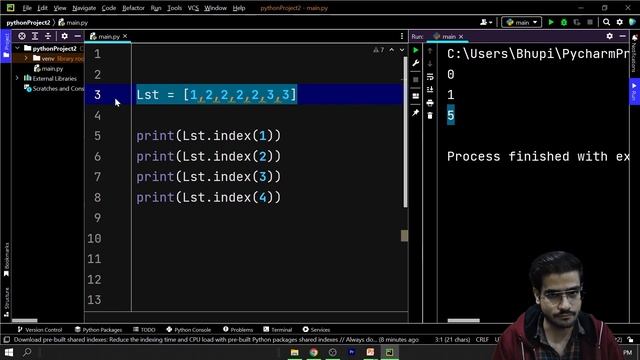Close the main.py editor tab
The height and width of the screenshot is (360, 640).
pyautogui.click(x=125, y=36)
